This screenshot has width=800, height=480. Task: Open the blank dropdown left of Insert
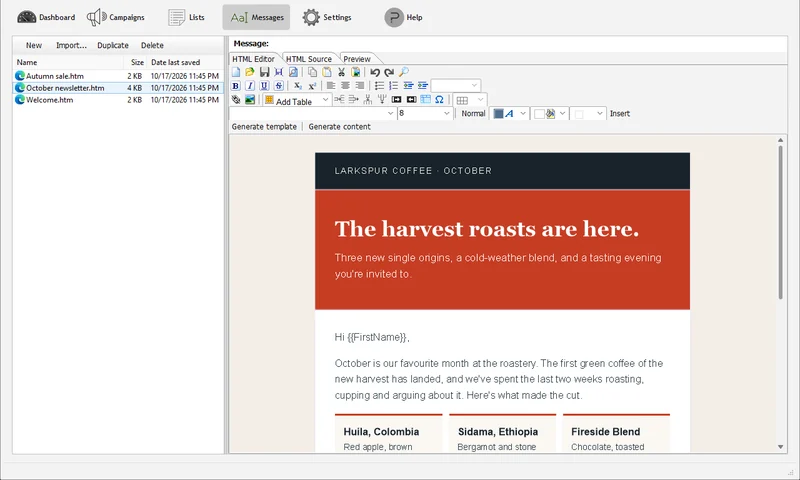588,113
